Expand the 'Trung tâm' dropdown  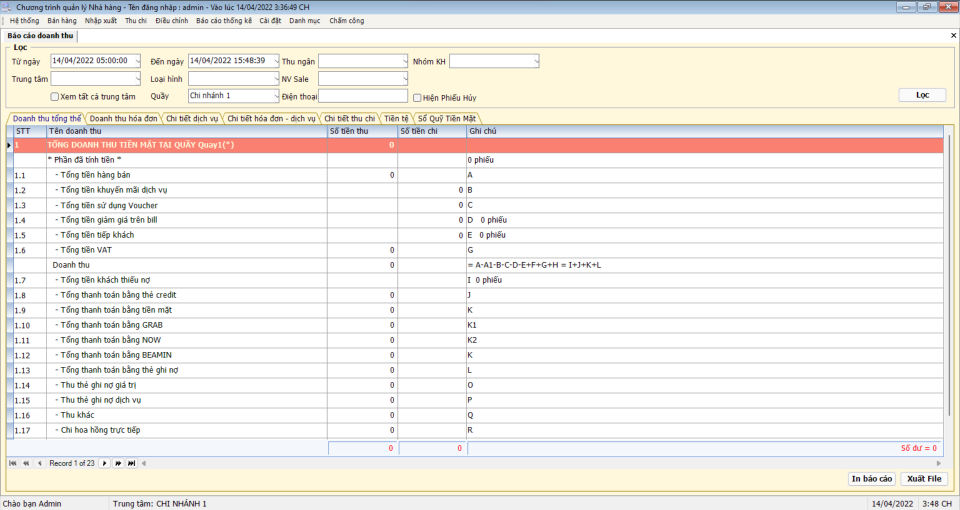tap(137, 79)
